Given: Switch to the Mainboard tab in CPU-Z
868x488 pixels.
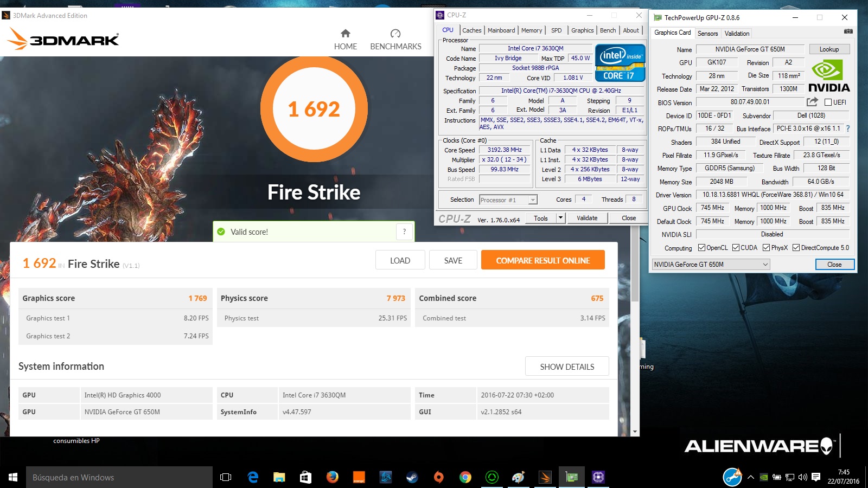Looking at the screenshot, I should coord(501,30).
